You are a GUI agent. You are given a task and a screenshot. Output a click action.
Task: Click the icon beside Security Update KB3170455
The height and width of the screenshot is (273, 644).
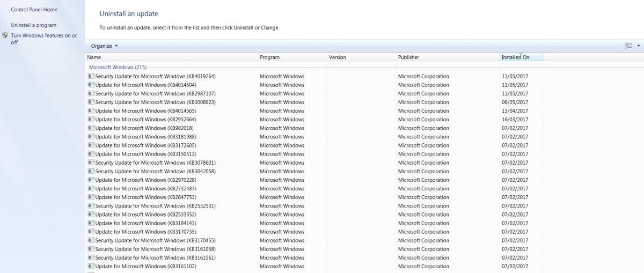[x=91, y=240]
